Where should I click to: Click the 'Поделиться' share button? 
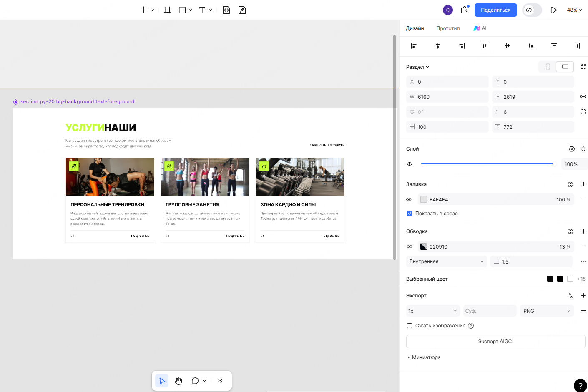pyautogui.click(x=495, y=10)
